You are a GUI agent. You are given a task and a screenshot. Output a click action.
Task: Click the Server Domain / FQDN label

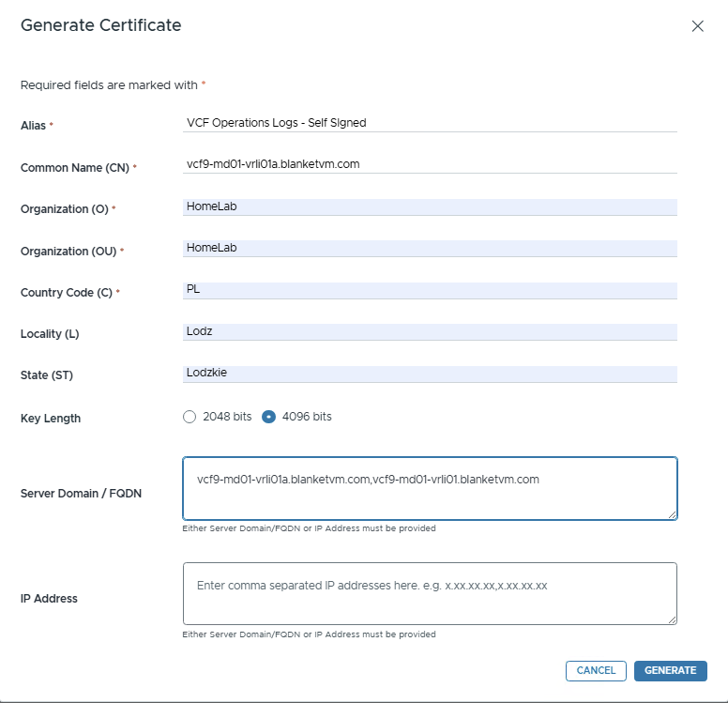(x=81, y=493)
